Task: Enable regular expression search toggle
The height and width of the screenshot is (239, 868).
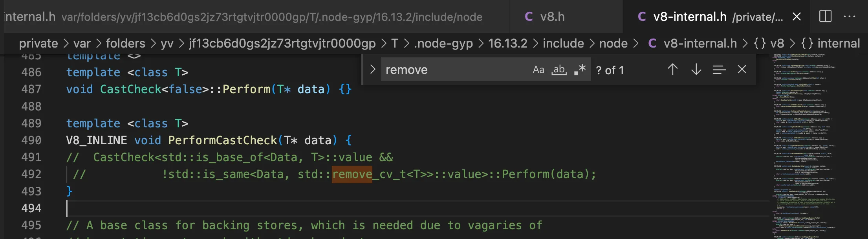Action: [x=580, y=70]
